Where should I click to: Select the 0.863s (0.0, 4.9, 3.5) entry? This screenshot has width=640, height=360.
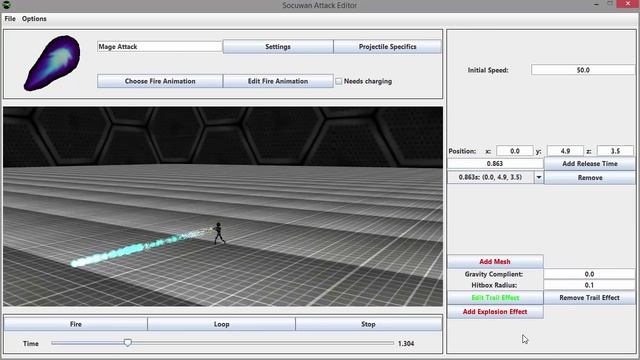491,177
